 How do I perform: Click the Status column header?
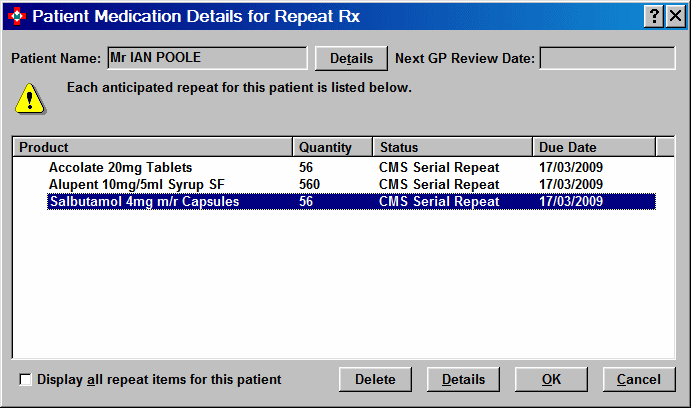(452, 147)
